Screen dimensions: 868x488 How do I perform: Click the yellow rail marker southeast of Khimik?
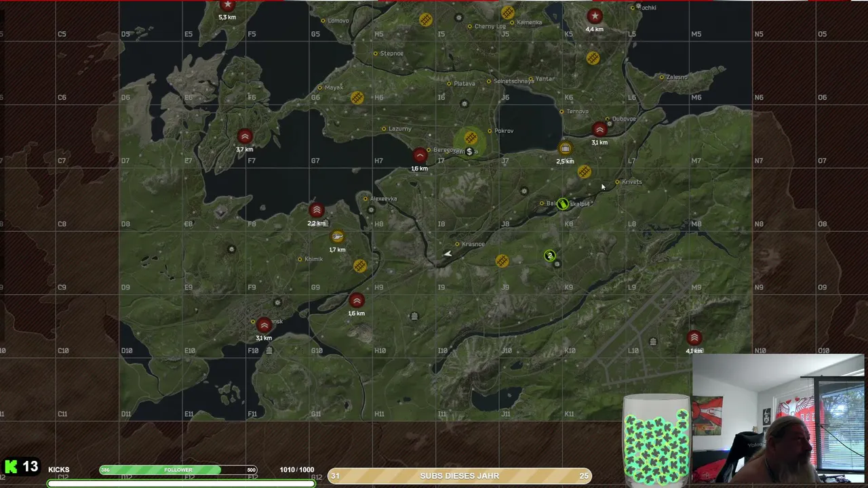[360, 266]
